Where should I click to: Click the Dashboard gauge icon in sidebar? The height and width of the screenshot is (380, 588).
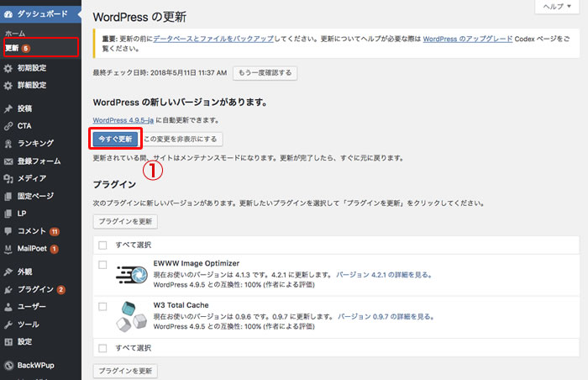(x=8, y=15)
